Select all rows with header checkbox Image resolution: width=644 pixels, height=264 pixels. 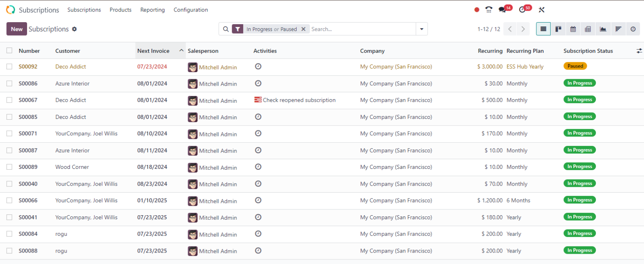[9, 50]
